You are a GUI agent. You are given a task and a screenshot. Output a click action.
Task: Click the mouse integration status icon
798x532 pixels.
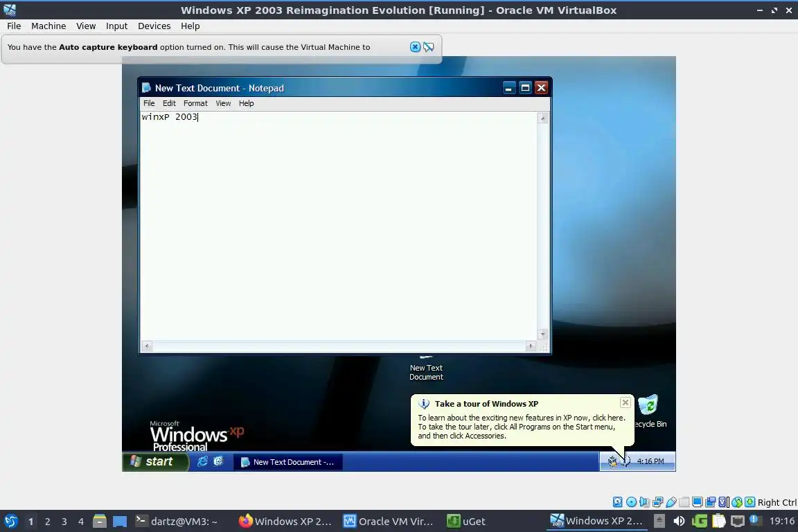click(737, 502)
